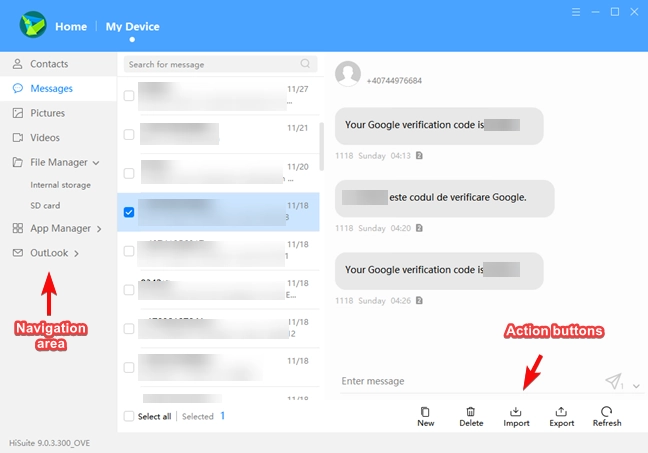Click the Contacts person icon

coord(17,64)
